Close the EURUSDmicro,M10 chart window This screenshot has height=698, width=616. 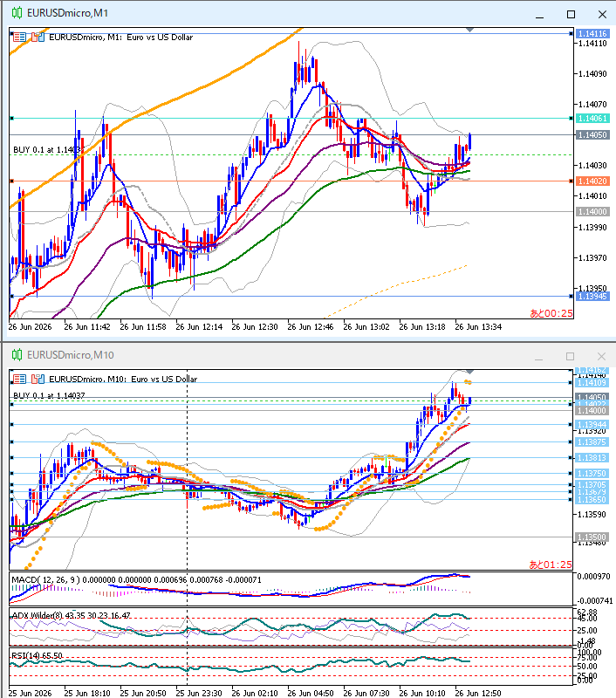click(601, 356)
